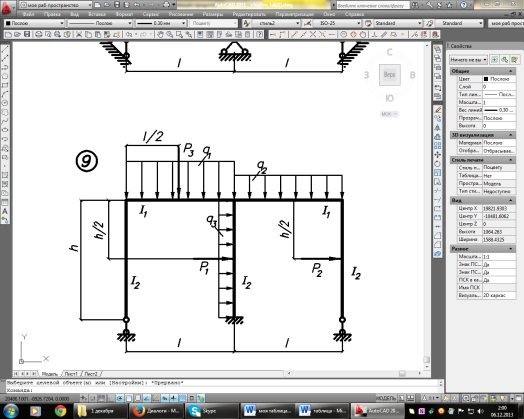Click the Snap to Center circle icon
Image resolution: width=524 pixels, height=419 pixels.
343,34
